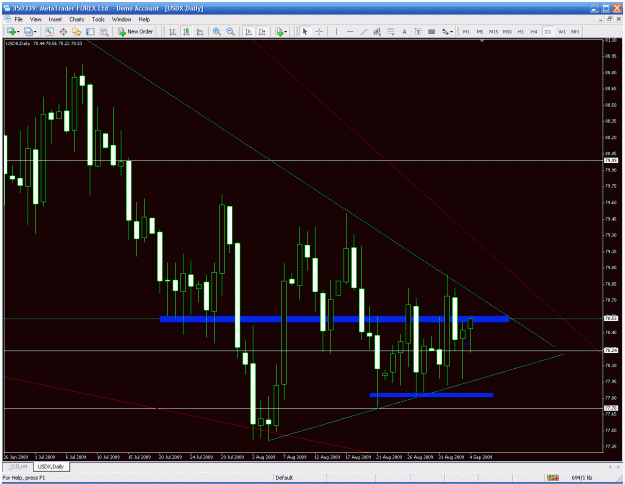Select the D1 daily timeframe
Screen dimensions: 625x484
coord(548,31)
